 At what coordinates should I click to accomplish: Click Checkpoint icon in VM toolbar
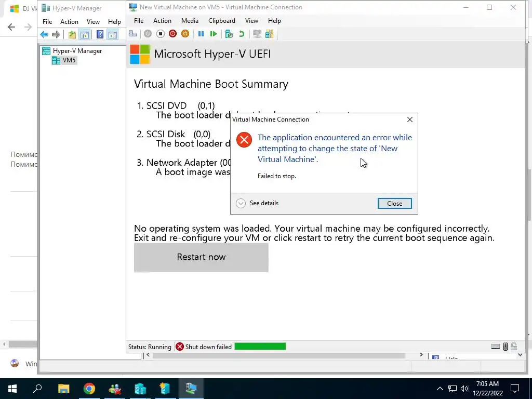point(229,34)
